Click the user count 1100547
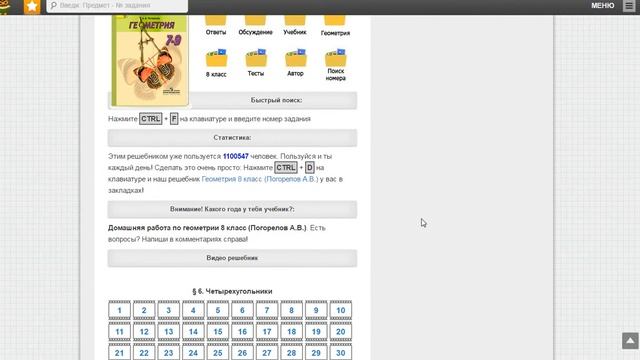Viewport: 640px width, 360px height. (236, 156)
